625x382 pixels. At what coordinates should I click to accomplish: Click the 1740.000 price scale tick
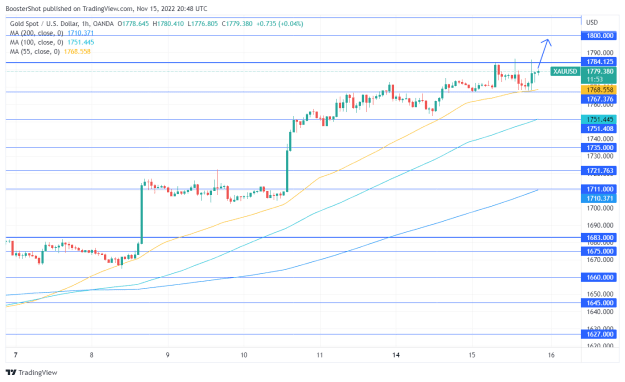[x=600, y=139]
